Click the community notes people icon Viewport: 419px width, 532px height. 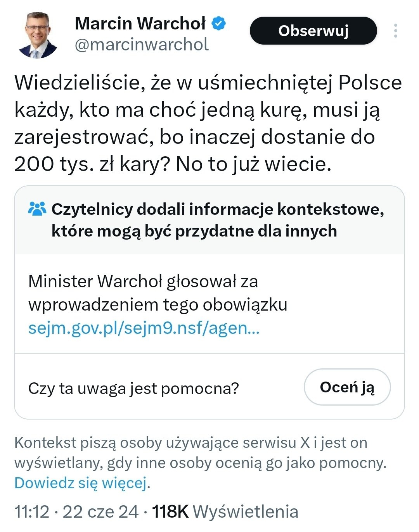(37, 209)
